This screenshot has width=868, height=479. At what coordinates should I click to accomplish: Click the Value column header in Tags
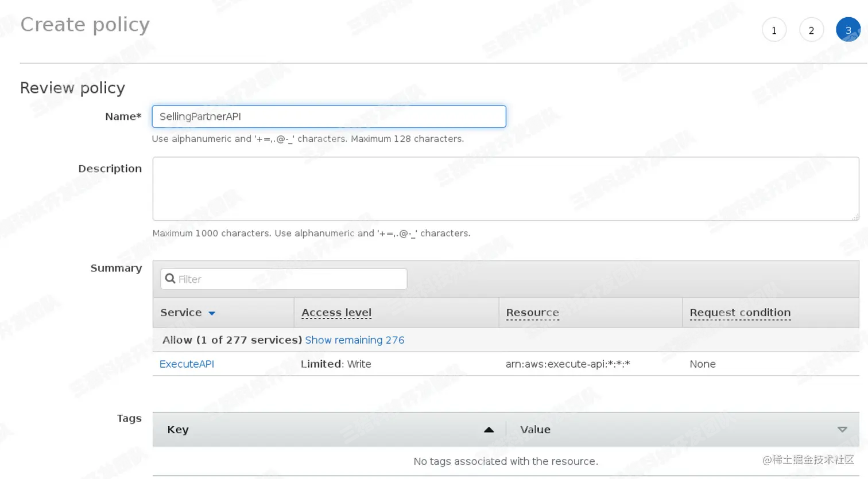click(x=535, y=430)
